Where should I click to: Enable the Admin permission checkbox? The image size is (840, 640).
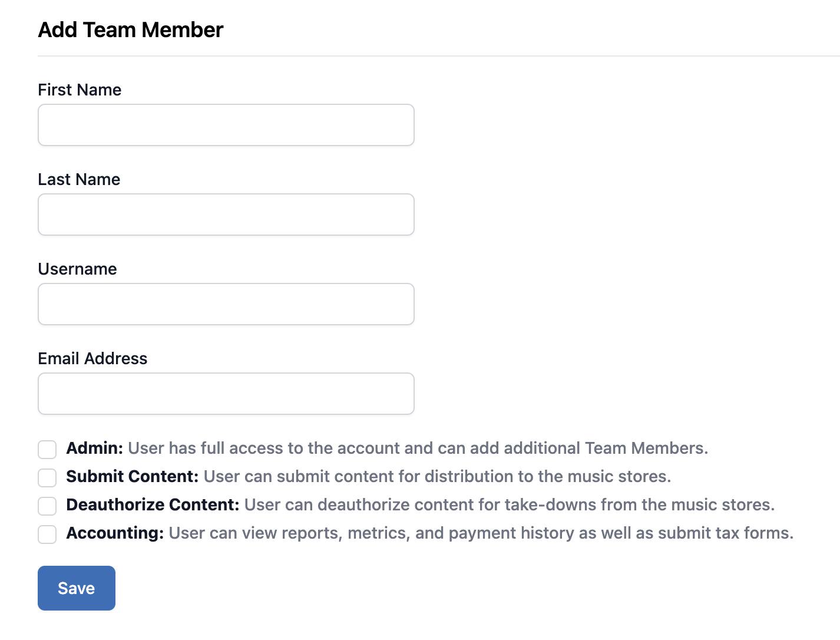(x=47, y=449)
